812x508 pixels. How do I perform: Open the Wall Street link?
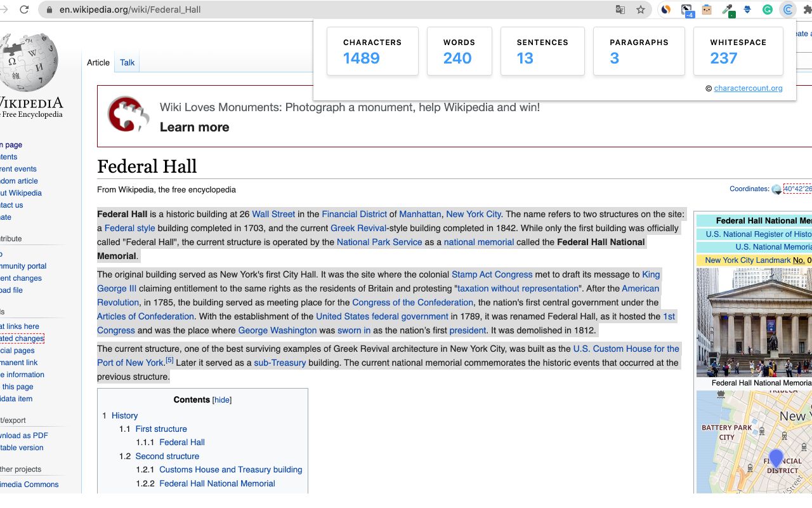(273, 214)
